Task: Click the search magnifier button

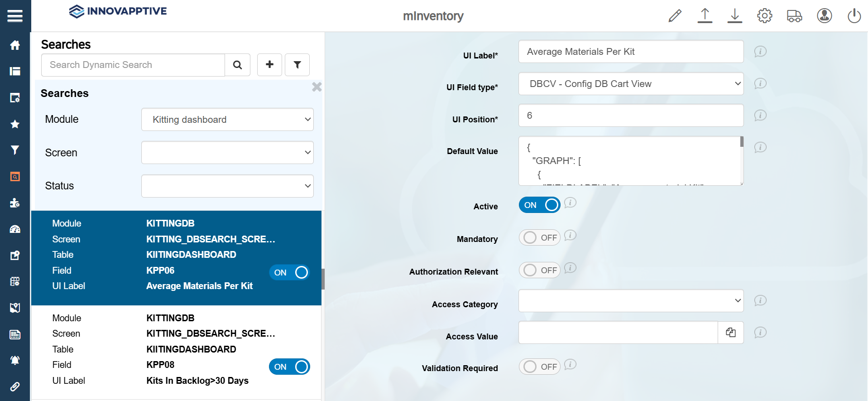Action: [x=237, y=65]
